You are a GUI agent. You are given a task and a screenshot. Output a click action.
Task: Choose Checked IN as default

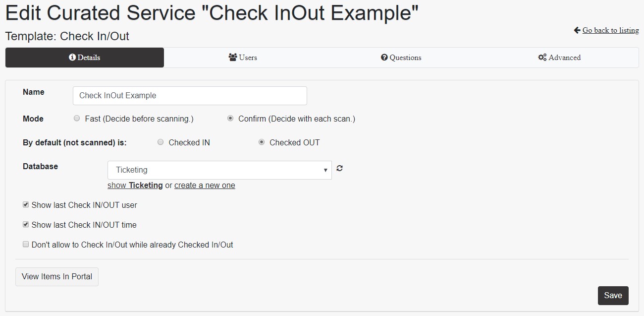[x=161, y=142]
